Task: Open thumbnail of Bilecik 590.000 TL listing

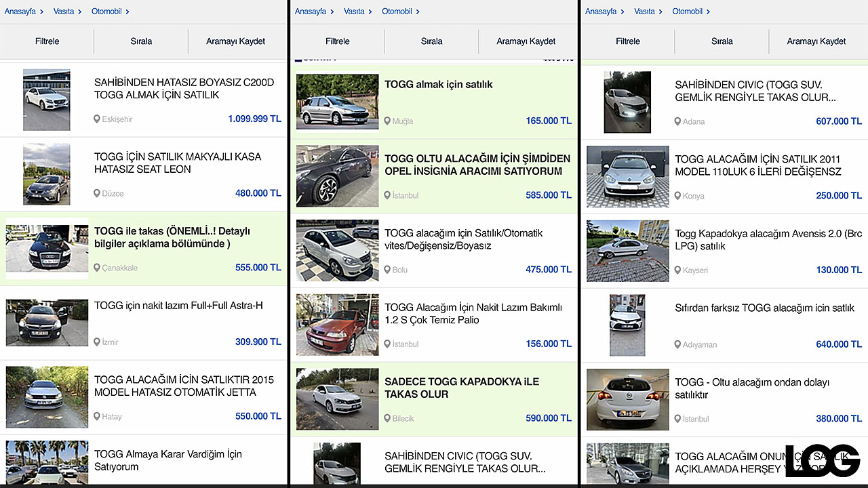Action: (337, 399)
